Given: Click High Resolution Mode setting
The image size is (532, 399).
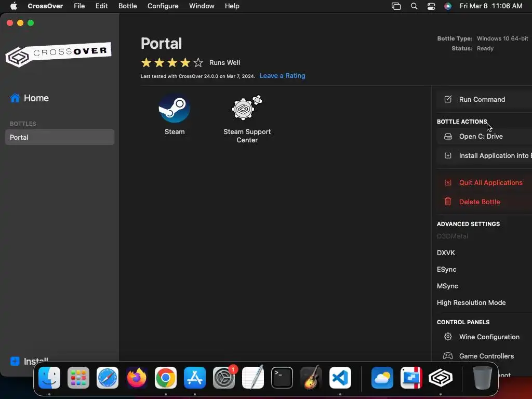Looking at the screenshot, I should point(471,303).
